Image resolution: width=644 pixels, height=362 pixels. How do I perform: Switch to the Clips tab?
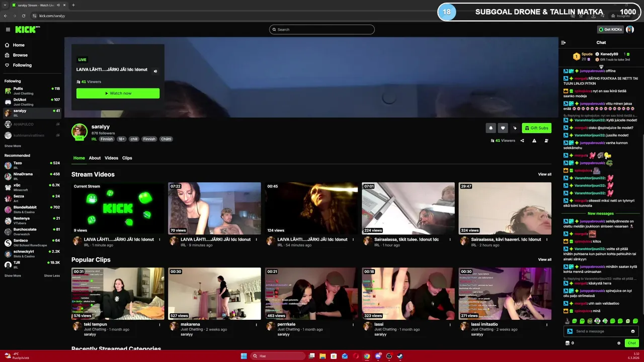point(127,158)
